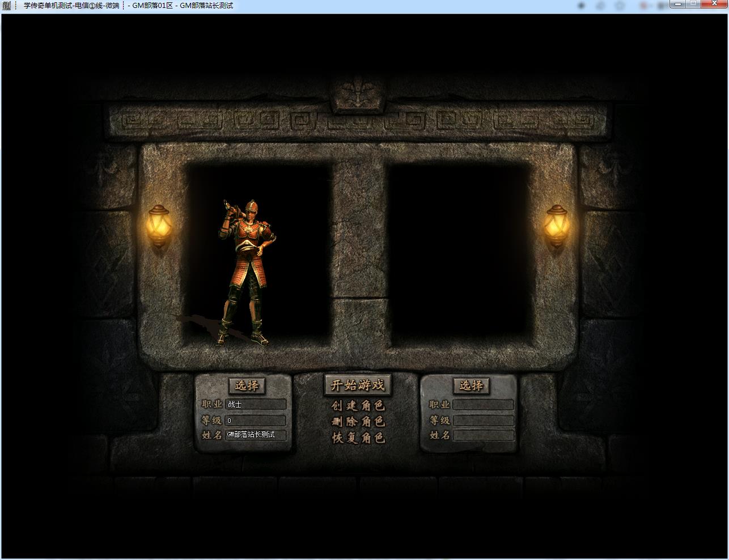The width and height of the screenshot is (729, 560).
Task: Click the 姓名 field showing GM部落站长测试
Action: (256, 435)
